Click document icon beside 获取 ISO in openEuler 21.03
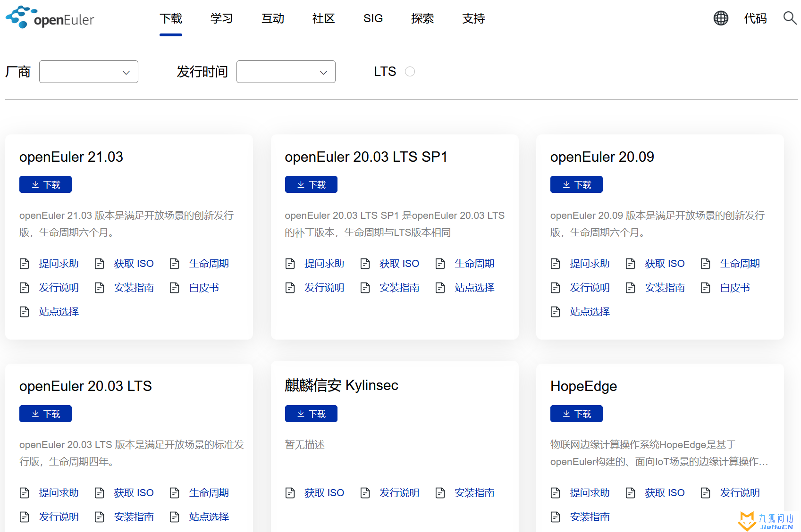Screen dimensions: 801x532 tap(100, 264)
